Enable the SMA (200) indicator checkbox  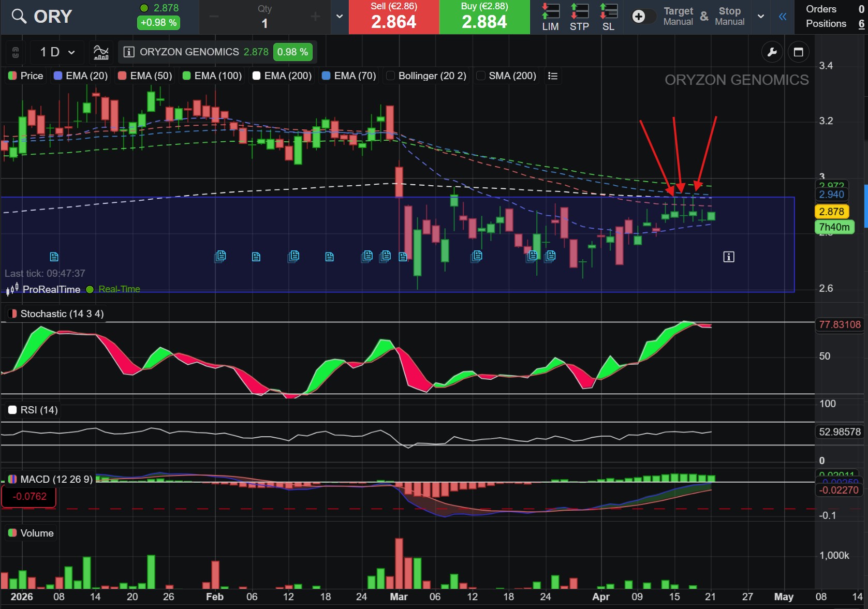tap(481, 76)
